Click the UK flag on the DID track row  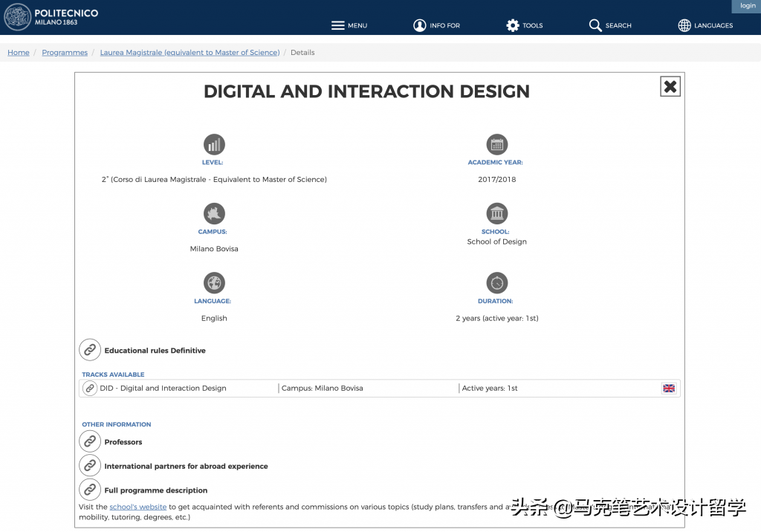pyautogui.click(x=668, y=388)
